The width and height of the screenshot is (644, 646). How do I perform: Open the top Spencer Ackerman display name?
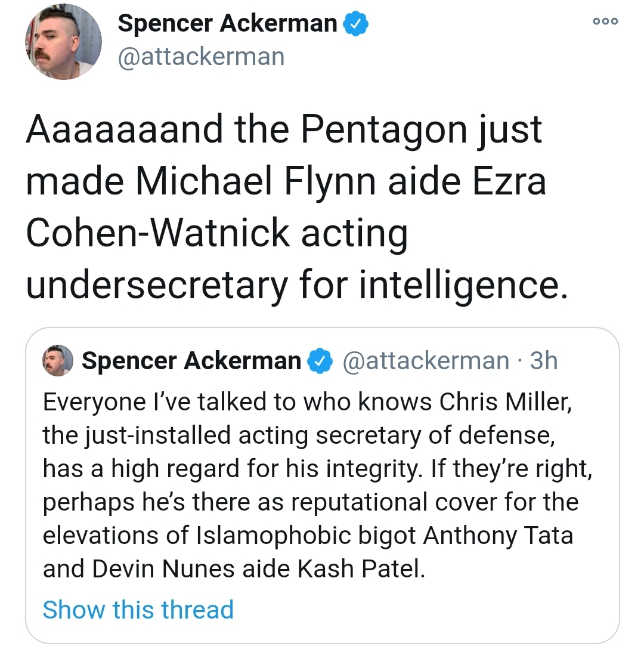(228, 24)
